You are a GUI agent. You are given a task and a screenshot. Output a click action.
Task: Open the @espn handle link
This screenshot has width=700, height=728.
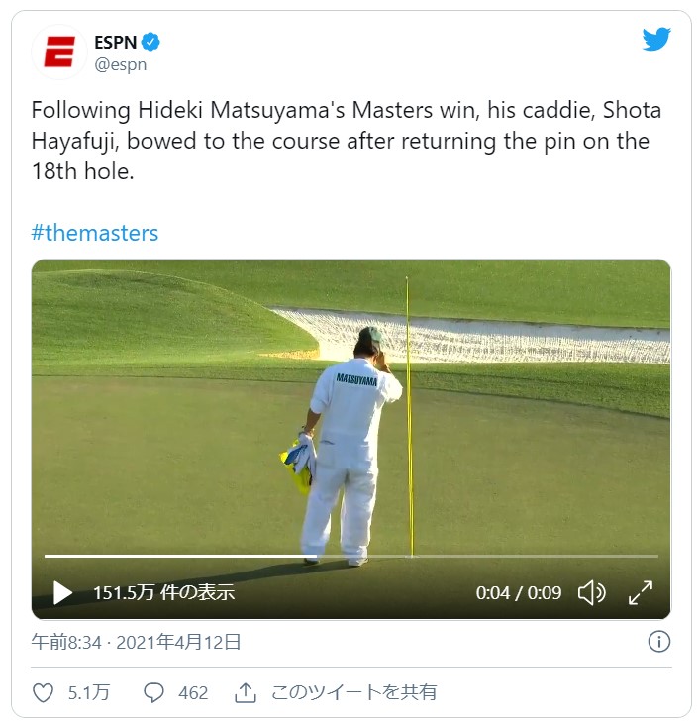(x=121, y=64)
